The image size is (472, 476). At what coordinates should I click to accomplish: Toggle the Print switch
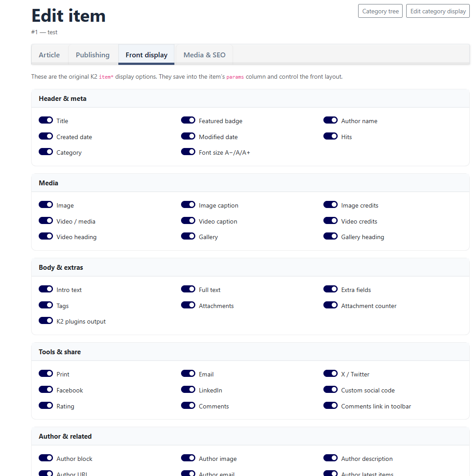[46, 373]
